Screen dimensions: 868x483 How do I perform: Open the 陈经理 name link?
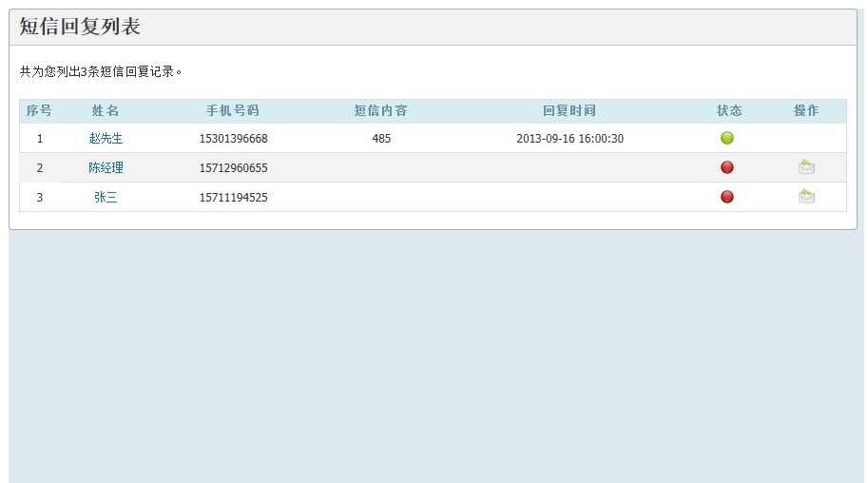(x=106, y=168)
